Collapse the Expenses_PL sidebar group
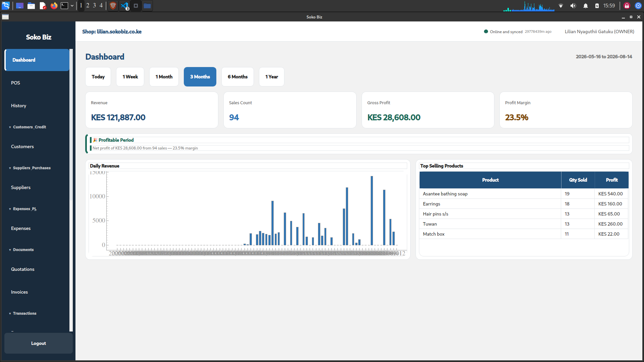 [x=24, y=209]
